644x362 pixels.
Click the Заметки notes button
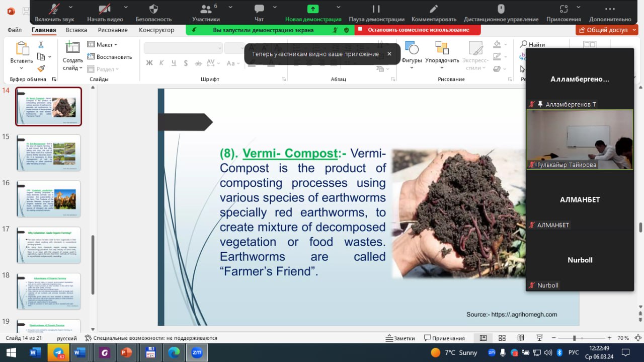point(400,338)
